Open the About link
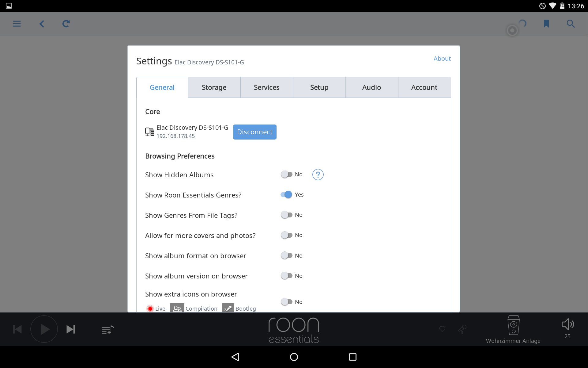Image resolution: width=588 pixels, height=368 pixels. 442,59
